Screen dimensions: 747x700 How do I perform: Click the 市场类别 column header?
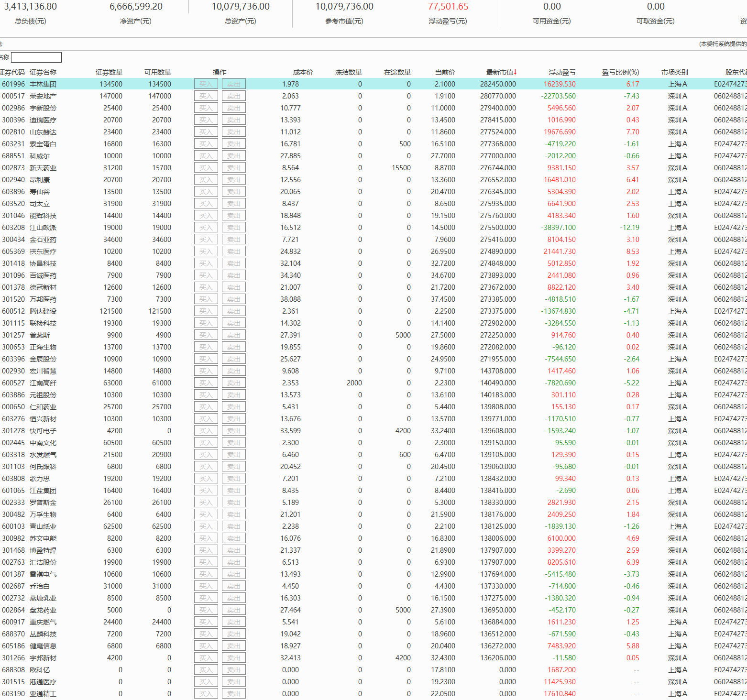674,72
